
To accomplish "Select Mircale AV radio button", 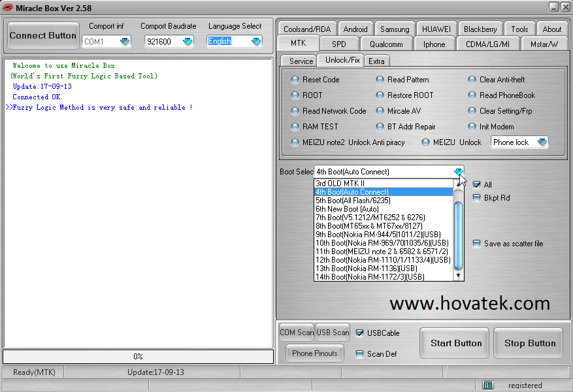I will [380, 111].
